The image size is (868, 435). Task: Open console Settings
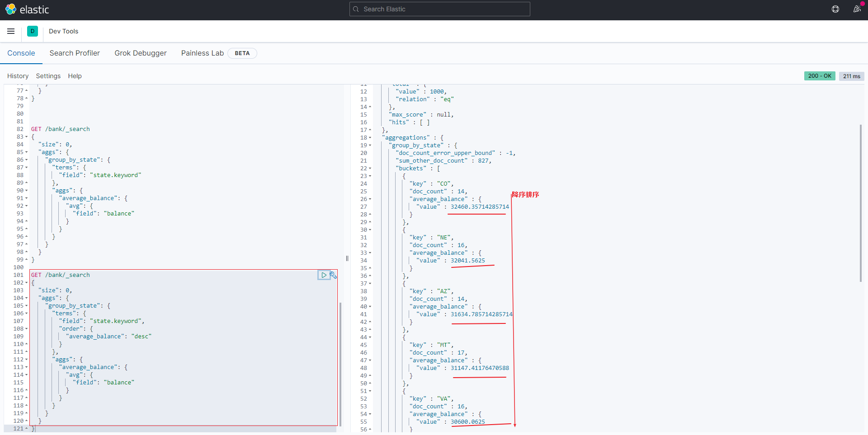(x=48, y=76)
